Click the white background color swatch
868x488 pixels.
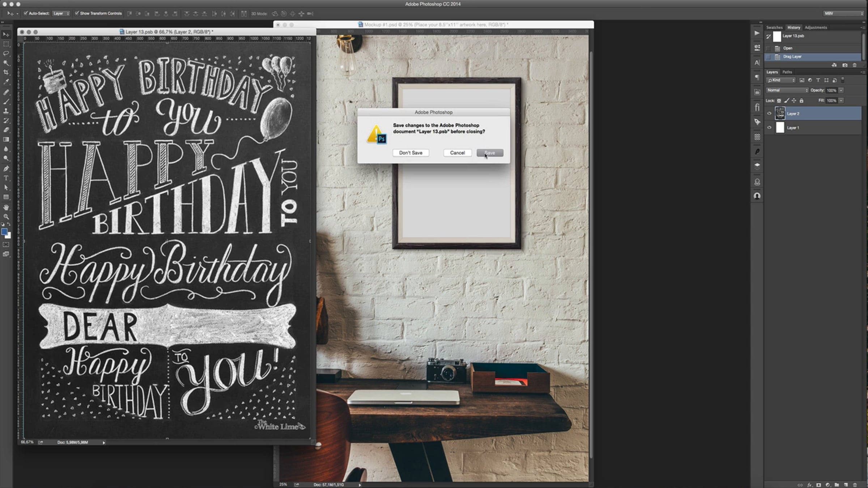click(9, 236)
